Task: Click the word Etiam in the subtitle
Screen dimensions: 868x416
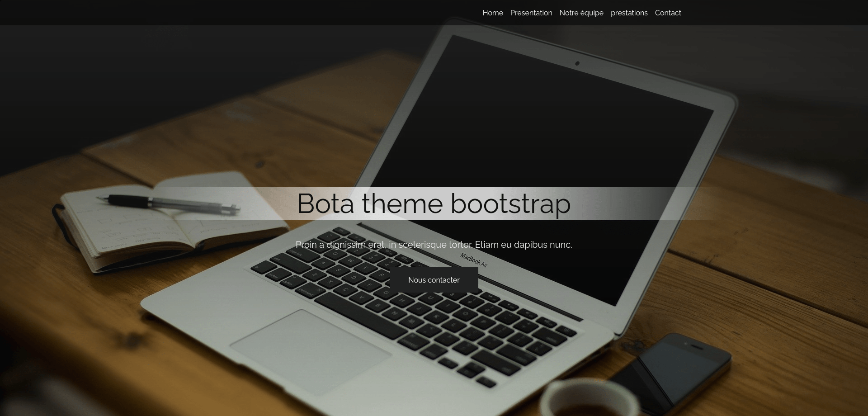Action: [486, 245]
